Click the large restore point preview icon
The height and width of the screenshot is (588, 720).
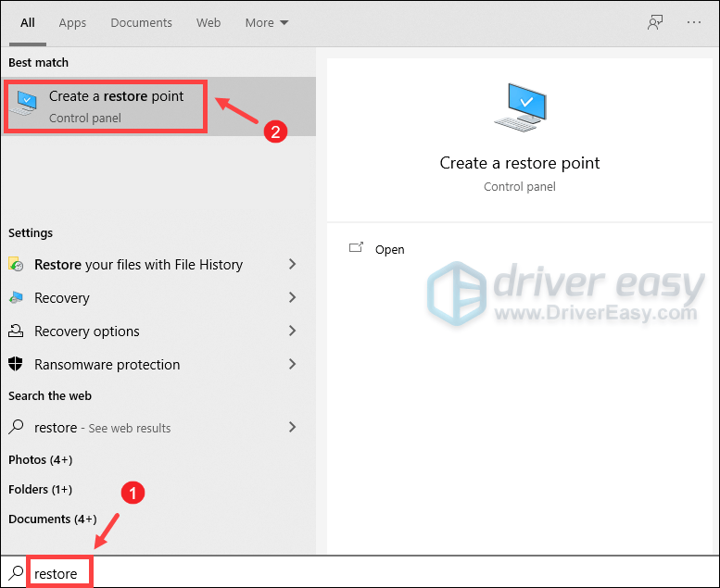520,107
